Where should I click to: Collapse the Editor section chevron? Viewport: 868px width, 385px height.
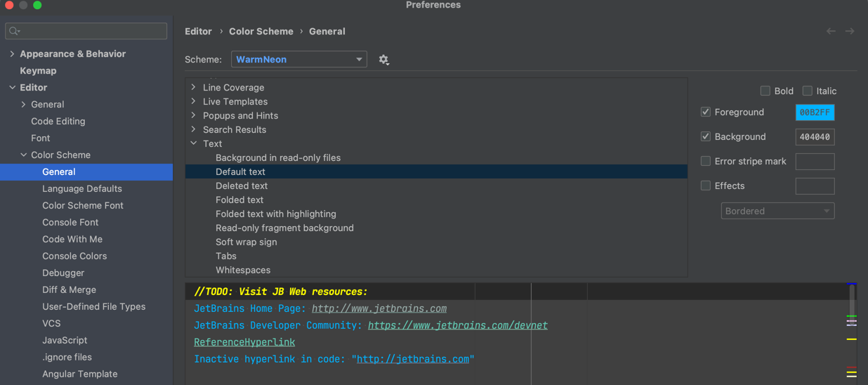pyautogui.click(x=12, y=87)
